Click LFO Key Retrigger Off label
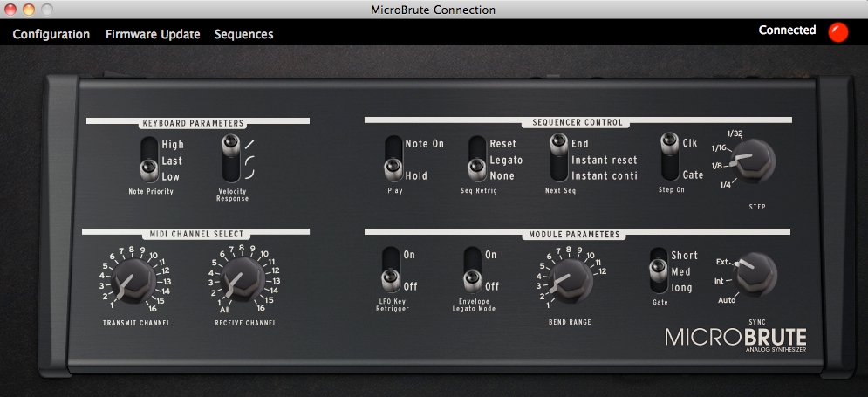The height and width of the screenshot is (397, 868). coord(410,287)
